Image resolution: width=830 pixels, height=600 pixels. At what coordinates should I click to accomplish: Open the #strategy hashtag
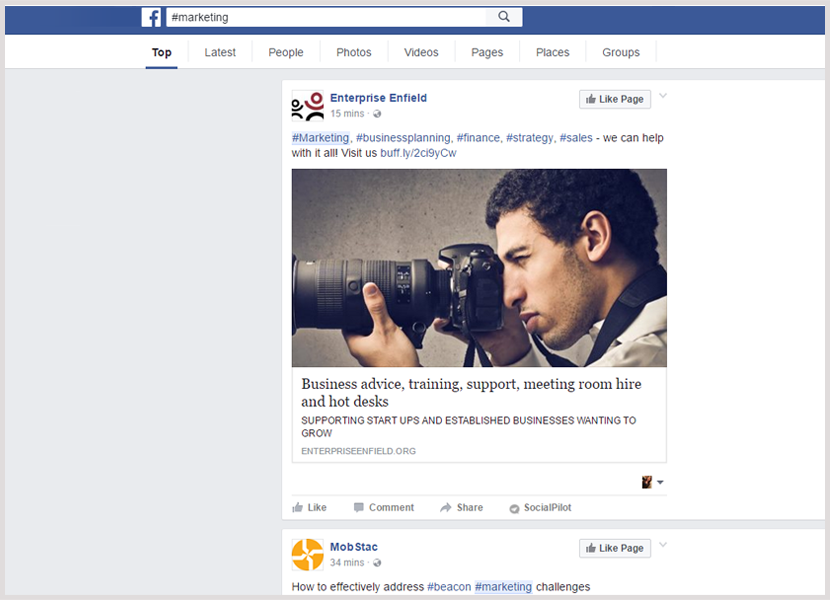[529, 138]
